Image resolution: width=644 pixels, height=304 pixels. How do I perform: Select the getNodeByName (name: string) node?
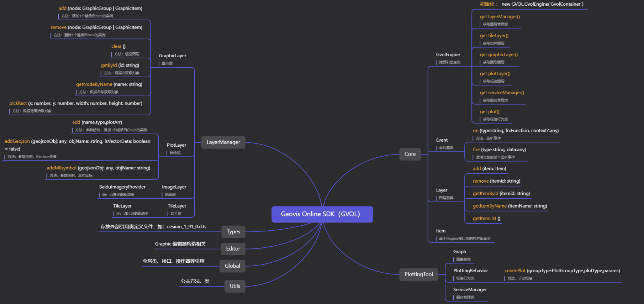click(x=109, y=88)
